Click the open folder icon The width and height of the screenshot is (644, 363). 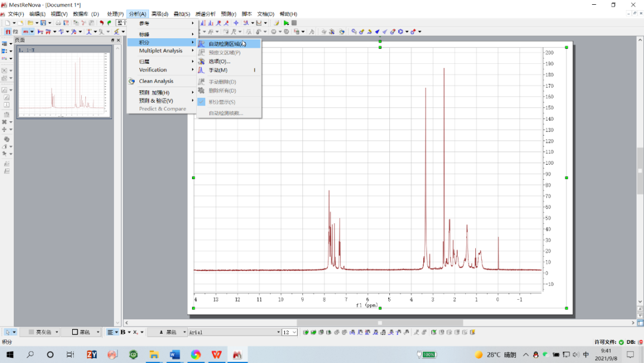pyautogui.click(x=30, y=23)
